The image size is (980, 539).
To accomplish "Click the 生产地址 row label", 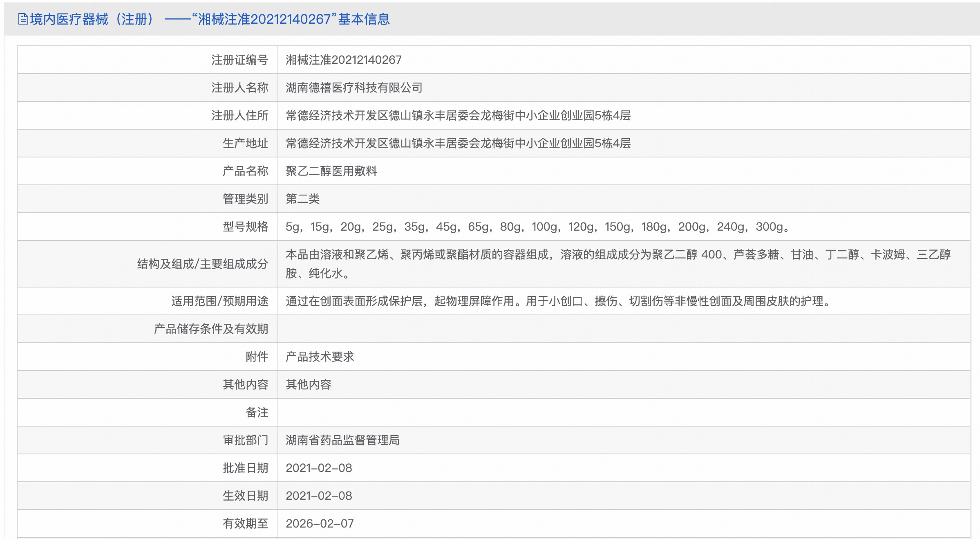I will pos(246,143).
